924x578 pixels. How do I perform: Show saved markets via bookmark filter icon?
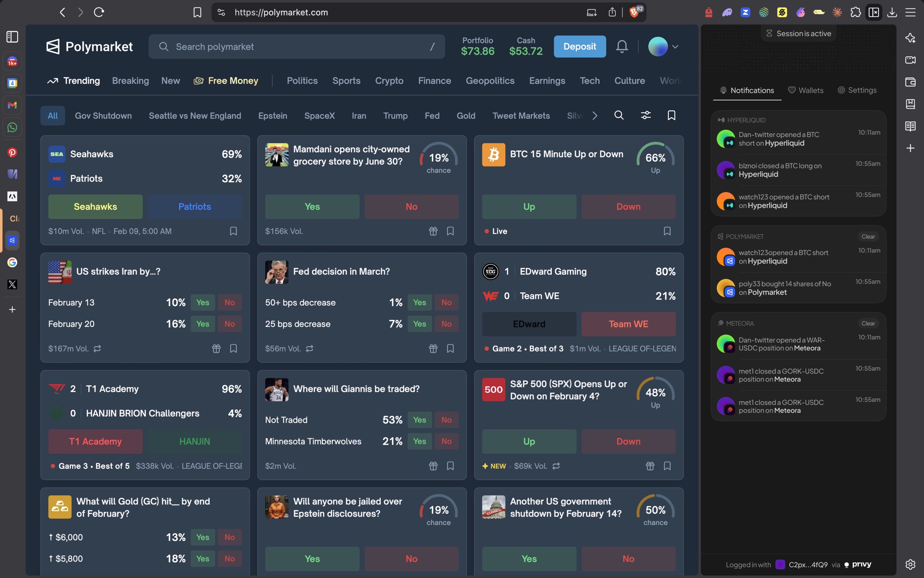click(671, 115)
